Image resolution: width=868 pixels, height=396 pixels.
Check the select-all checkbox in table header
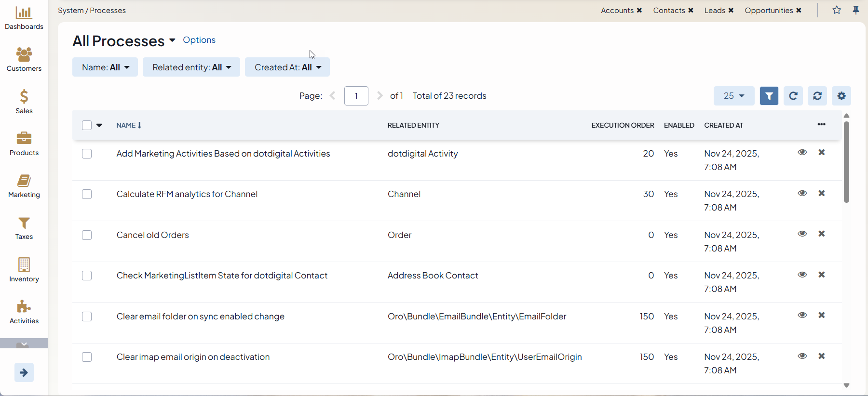click(x=87, y=125)
